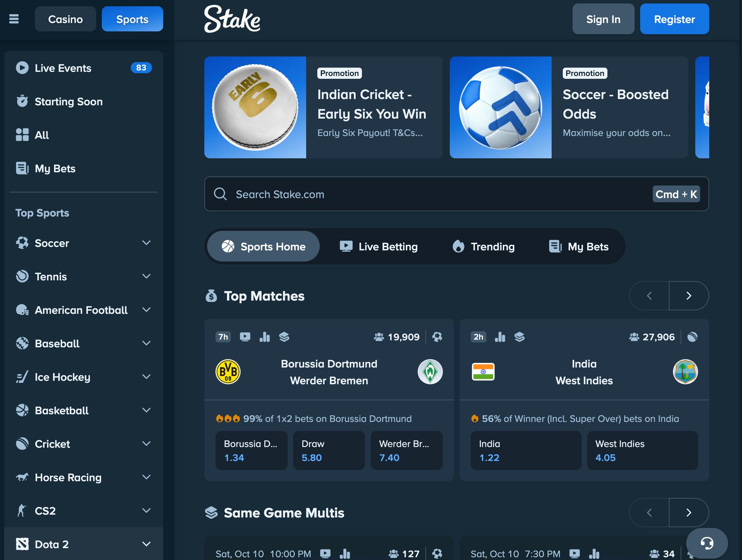Bet on India at 1.22
Image resolution: width=742 pixels, height=560 pixels.
526,451
